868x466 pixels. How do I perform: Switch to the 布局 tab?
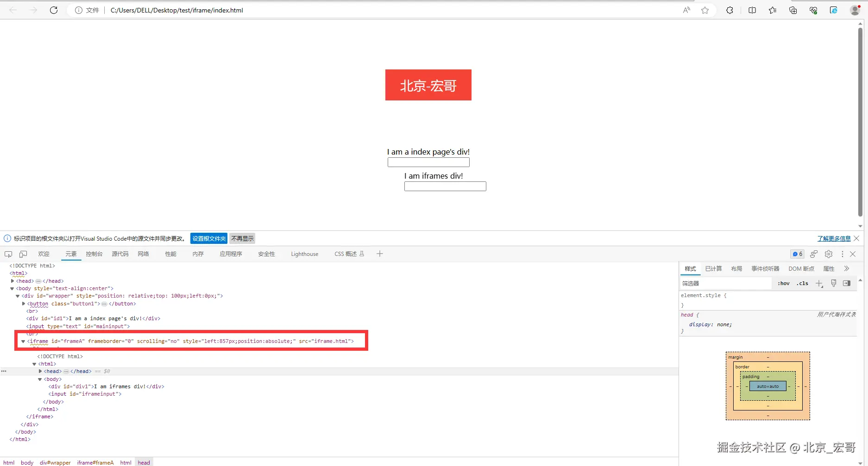[736, 269]
